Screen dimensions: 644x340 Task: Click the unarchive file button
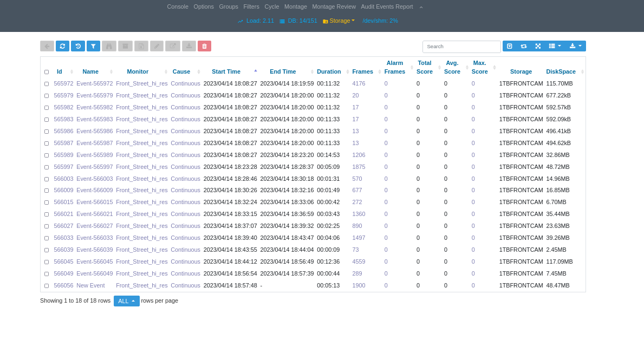[x=141, y=46]
